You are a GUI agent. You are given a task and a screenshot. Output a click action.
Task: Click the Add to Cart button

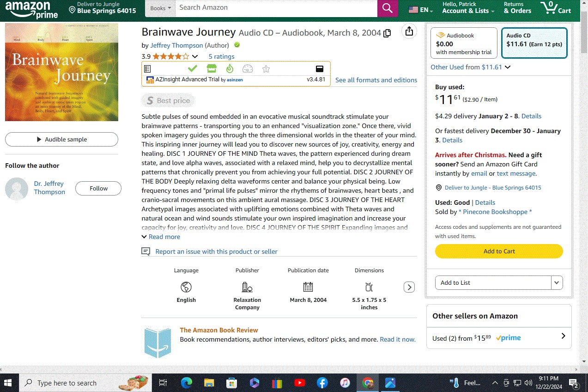tap(499, 251)
